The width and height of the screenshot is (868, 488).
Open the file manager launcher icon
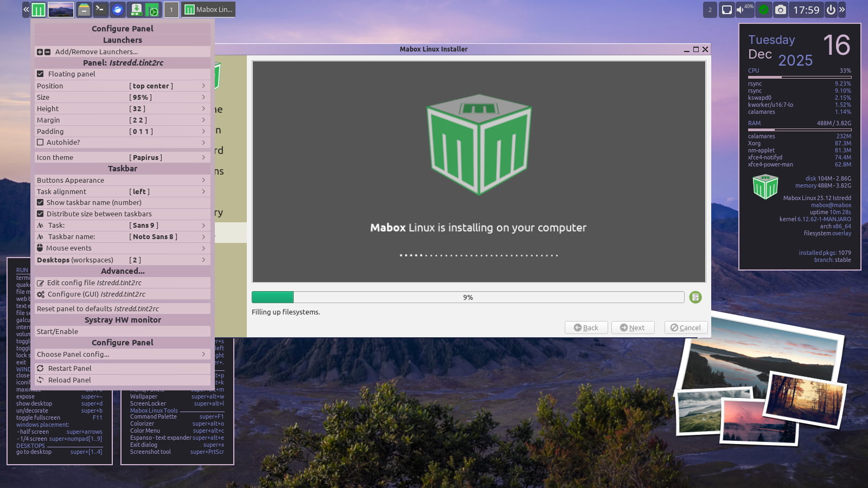tap(84, 9)
